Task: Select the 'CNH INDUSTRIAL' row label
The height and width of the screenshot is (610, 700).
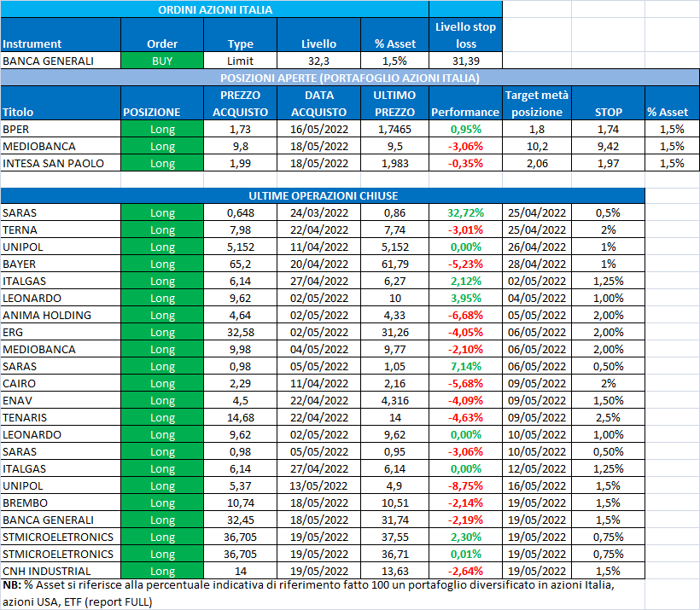Action: pos(61,571)
